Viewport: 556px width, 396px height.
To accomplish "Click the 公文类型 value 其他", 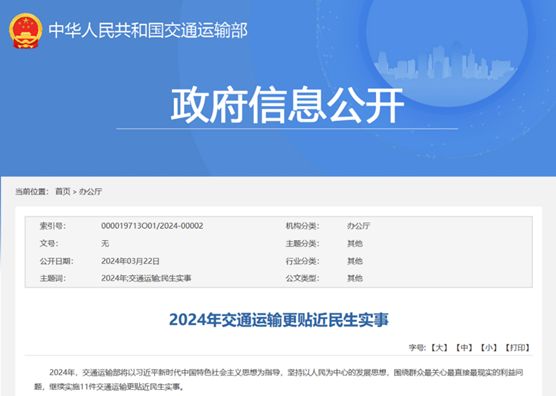I will 355,278.
